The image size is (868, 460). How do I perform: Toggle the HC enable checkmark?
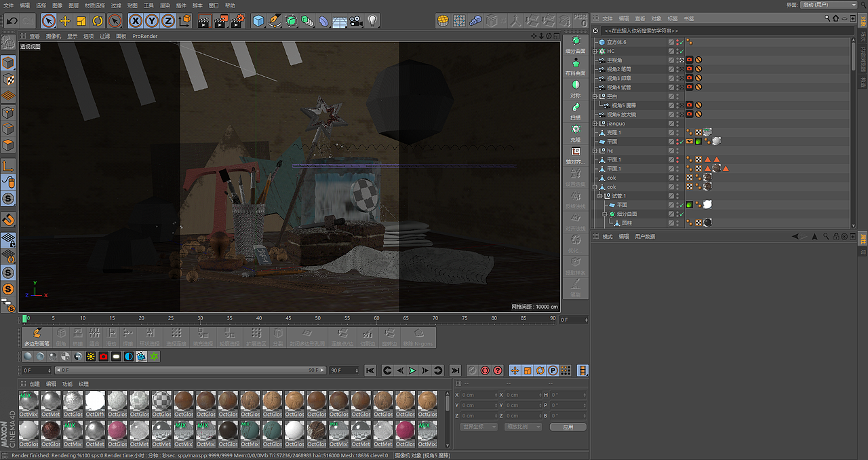tap(682, 51)
